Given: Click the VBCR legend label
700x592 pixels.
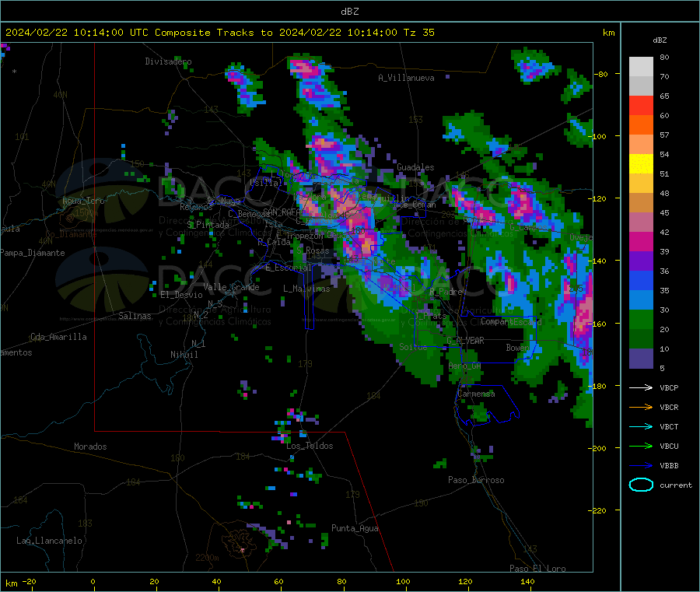Looking at the screenshot, I should (669, 407).
